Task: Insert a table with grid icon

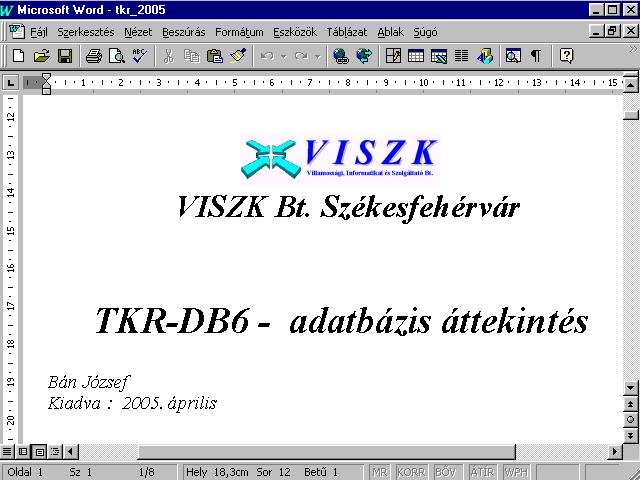Action: click(x=416, y=56)
